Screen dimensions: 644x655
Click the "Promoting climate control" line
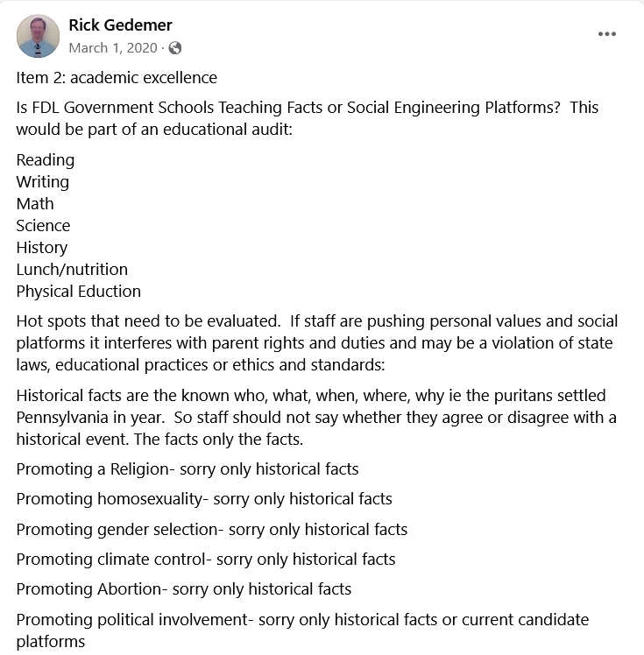(x=206, y=559)
